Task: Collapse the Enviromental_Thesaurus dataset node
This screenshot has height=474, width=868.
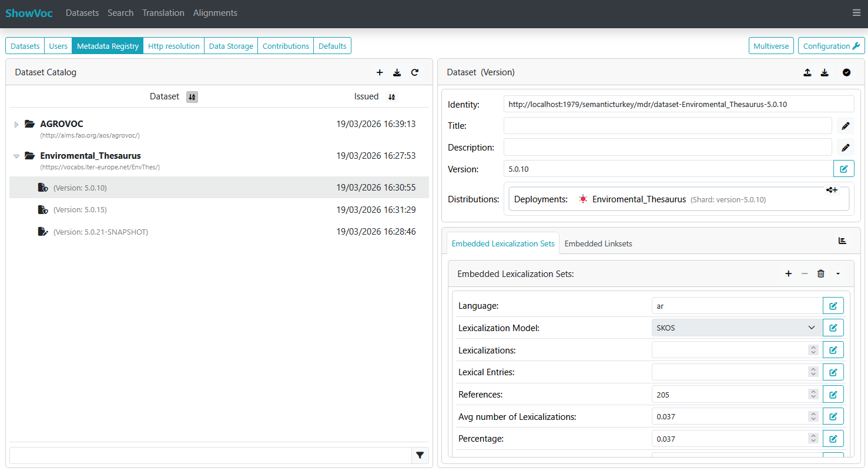Action: 16,156
